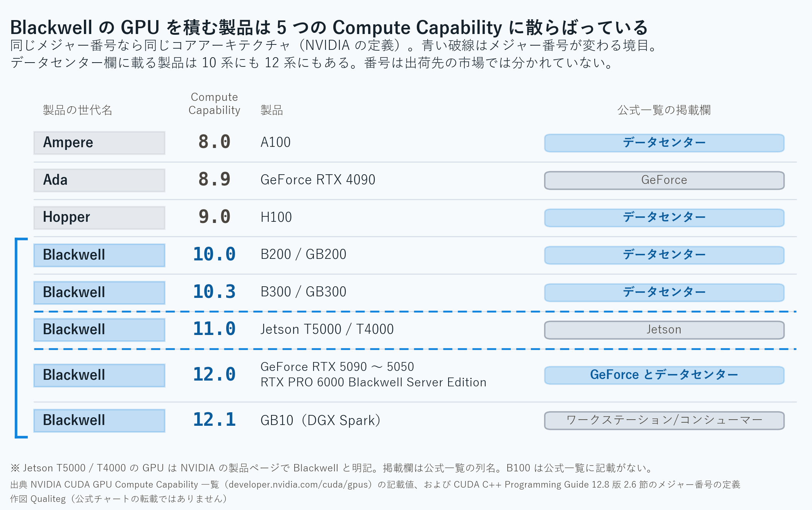Click the Ada generation label
This screenshot has height=510, width=812.
point(99,180)
